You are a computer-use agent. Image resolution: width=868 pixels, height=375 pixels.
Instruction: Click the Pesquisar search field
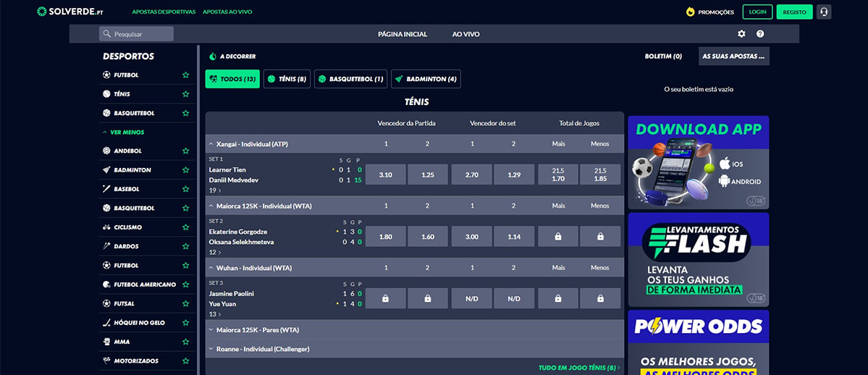pyautogui.click(x=137, y=34)
